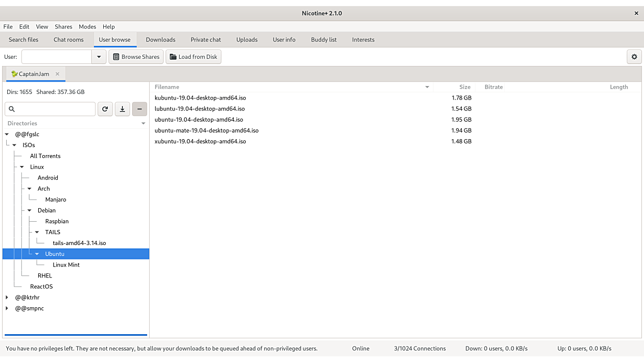Click the download files icon button
This screenshot has height=362, width=644.
122,109
